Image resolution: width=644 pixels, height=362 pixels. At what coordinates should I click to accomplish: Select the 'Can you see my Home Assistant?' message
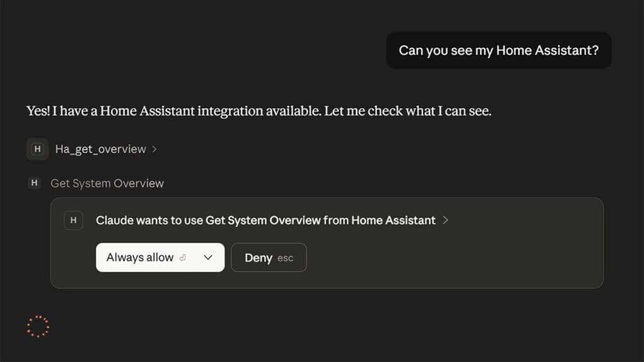499,50
